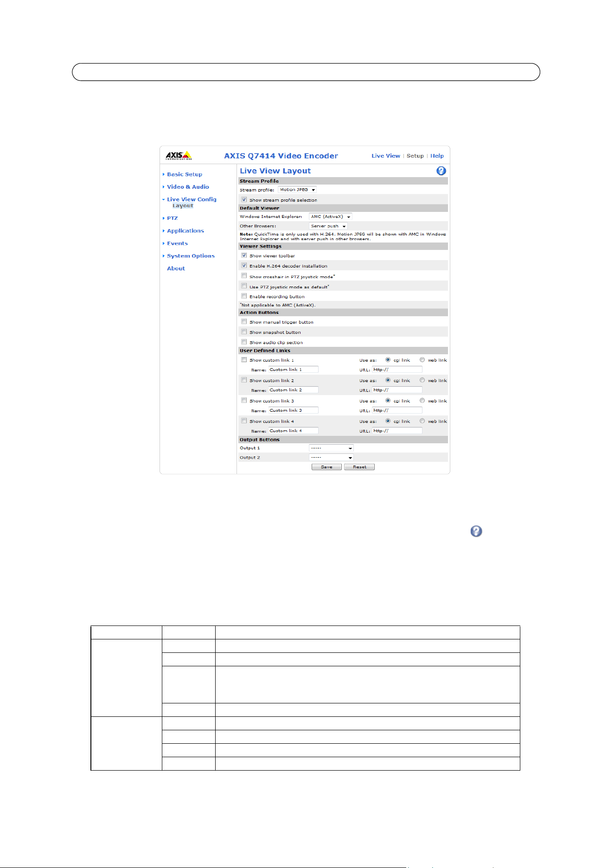Open the Windows Internet Explorer viewer dropdown
The image size is (614, 868).
point(331,217)
